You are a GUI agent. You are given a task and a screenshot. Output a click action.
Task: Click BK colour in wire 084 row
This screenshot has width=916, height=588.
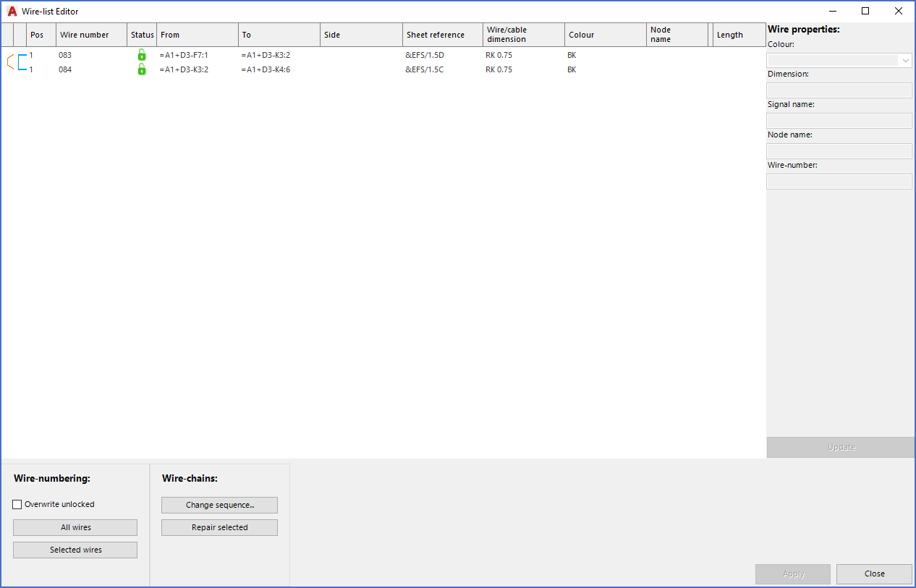(572, 69)
